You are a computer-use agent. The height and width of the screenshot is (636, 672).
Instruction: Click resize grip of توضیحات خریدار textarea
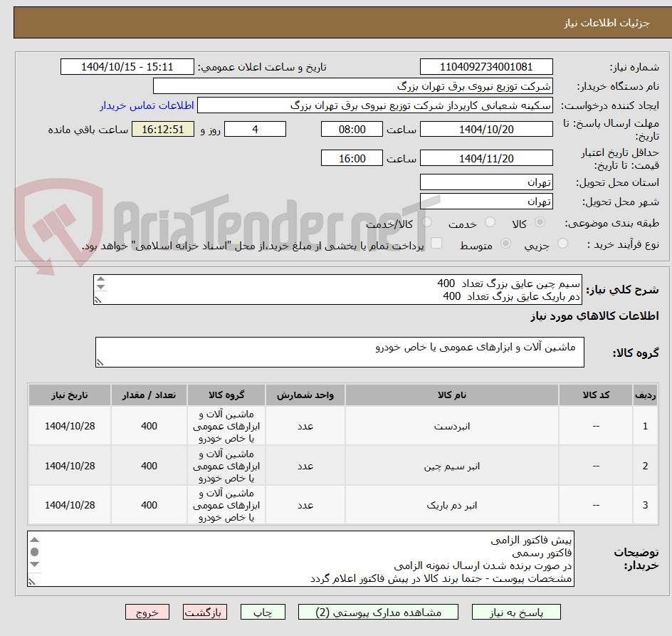tap(32, 582)
